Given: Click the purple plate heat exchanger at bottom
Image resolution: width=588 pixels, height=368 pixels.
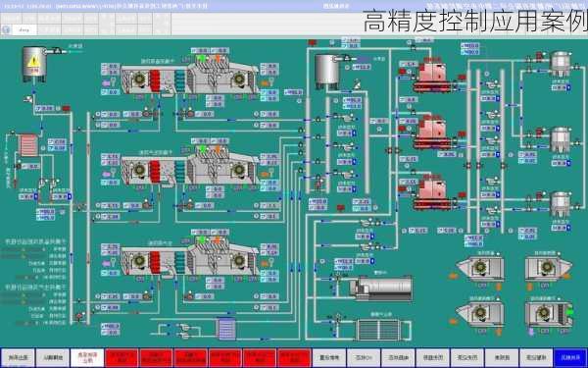Looking at the screenshot, I should [227, 329].
